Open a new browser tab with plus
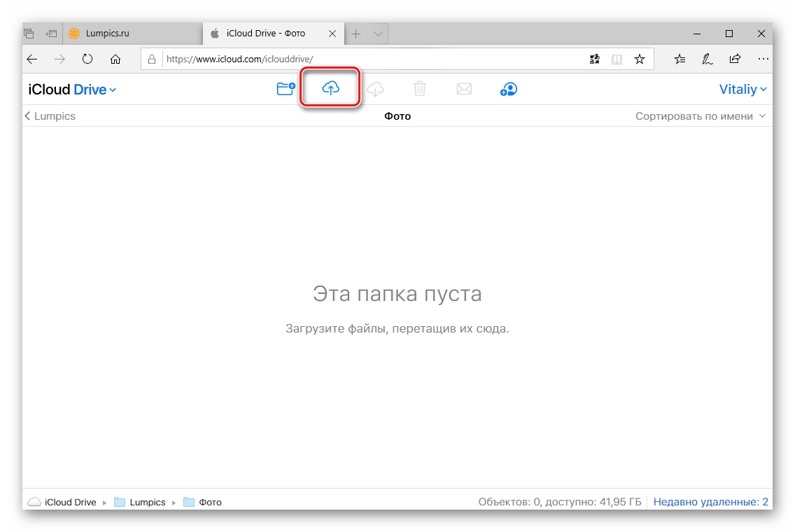The image size is (795, 532). point(356,34)
